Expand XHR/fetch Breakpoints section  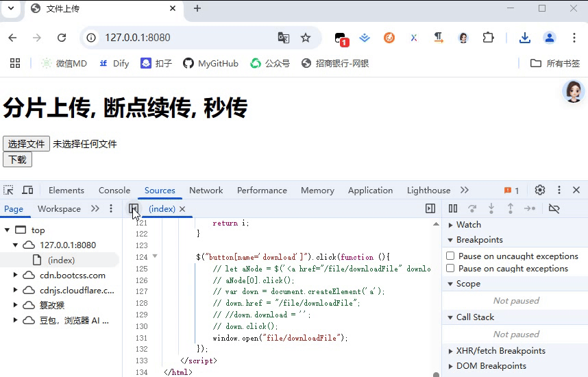451,351
